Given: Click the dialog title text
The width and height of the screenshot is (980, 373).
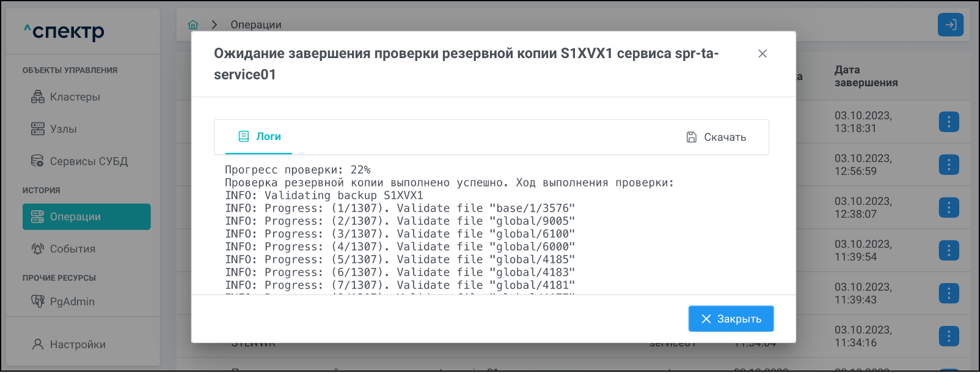Looking at the screenshot, I should point(466,64).
